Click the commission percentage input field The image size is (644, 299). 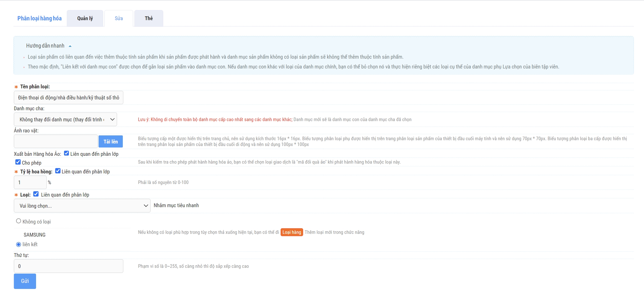point(30,183)
